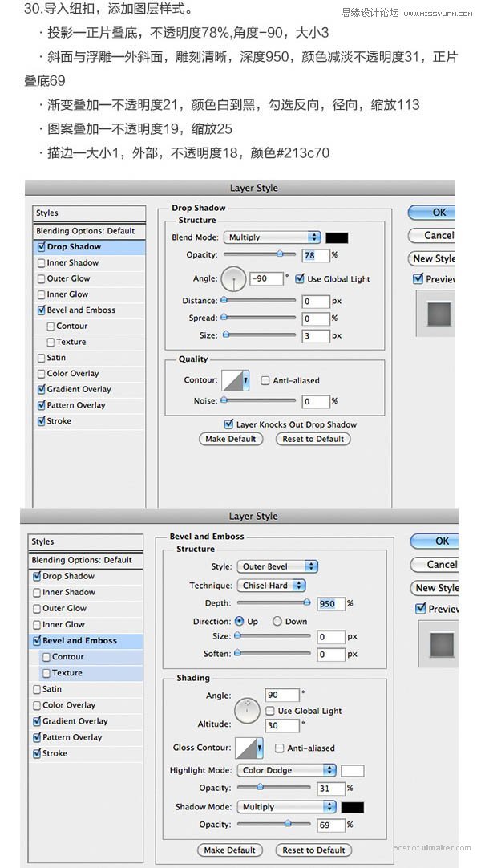Screen dimensions: 481x868
Task: Open the Drop Shadow Blend Mode dropdown
Action: coord(272,237)
